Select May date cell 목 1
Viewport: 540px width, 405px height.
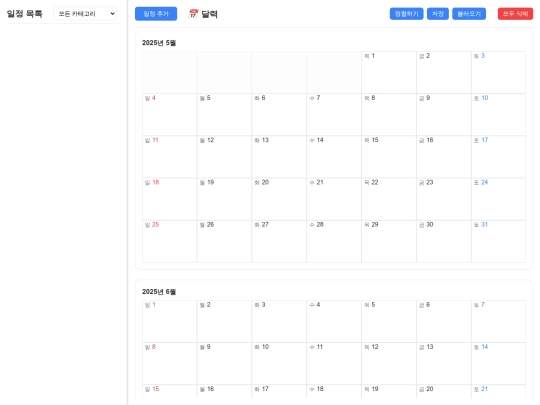coord(389,72)
